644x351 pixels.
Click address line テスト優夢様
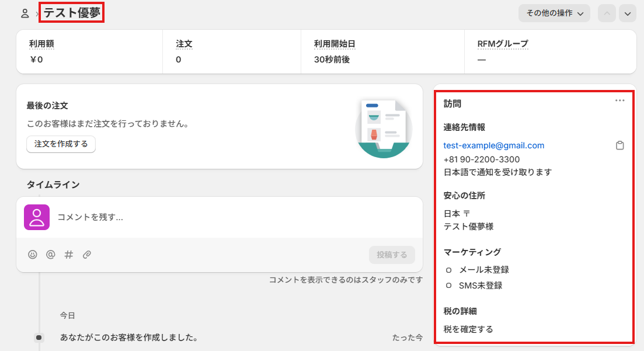point(469,227)
